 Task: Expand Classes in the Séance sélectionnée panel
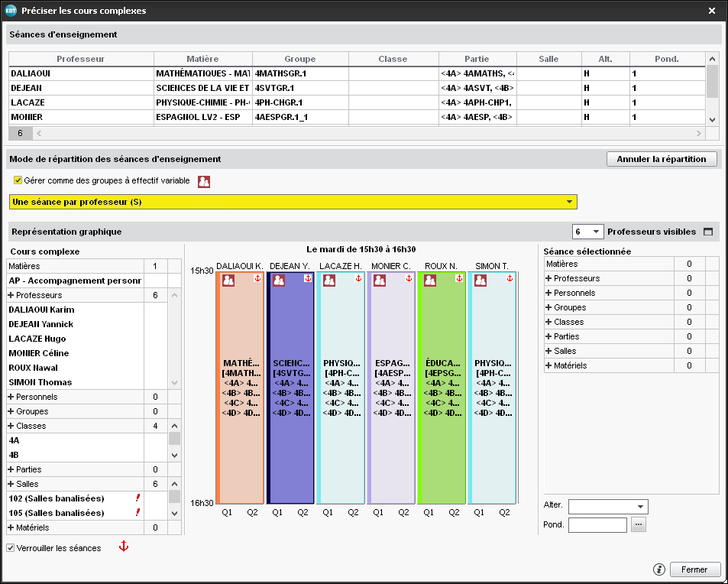click(x=548, y=322)
